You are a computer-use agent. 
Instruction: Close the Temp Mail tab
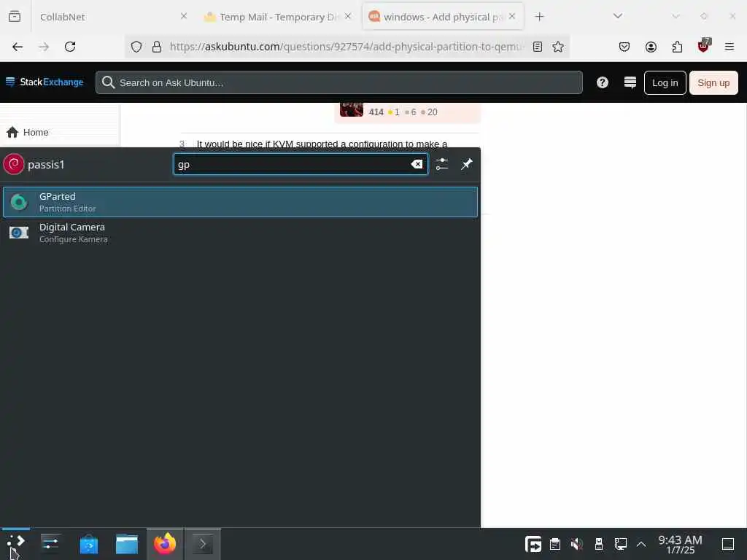(x=348, y=16)
